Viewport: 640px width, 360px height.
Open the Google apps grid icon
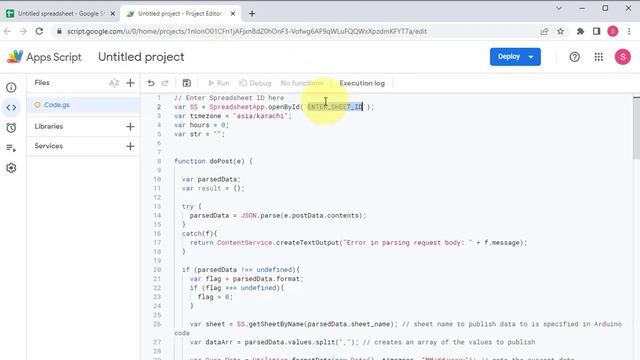(598, 57)
